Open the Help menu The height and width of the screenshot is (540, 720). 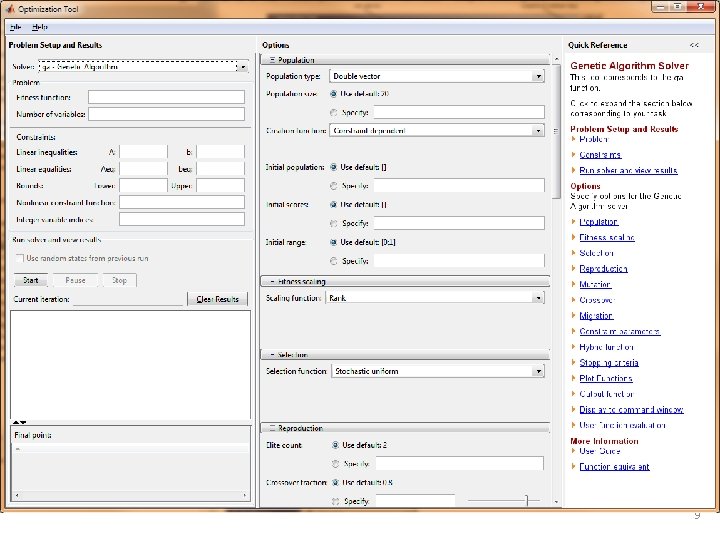[x=39, y=27]
